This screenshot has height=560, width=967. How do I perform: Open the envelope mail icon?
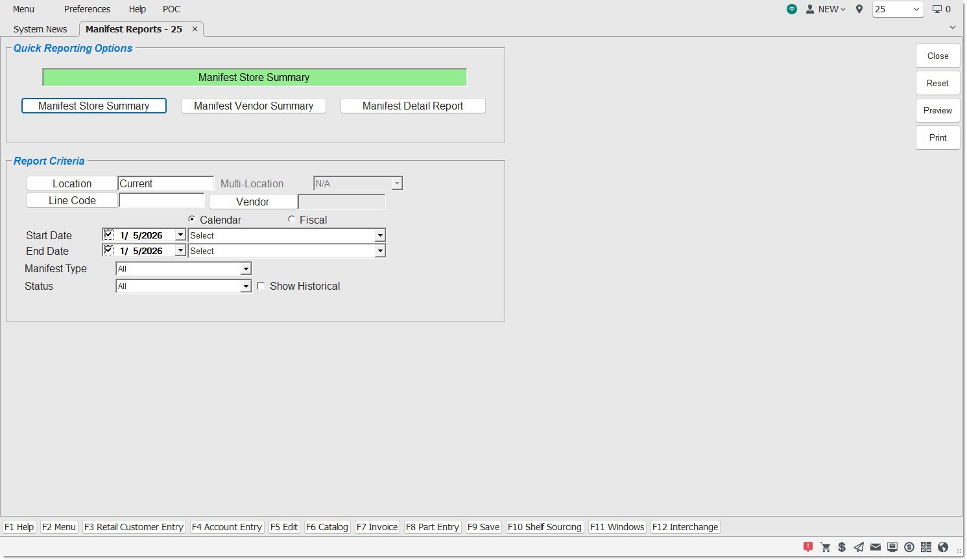tap(876, 547)
